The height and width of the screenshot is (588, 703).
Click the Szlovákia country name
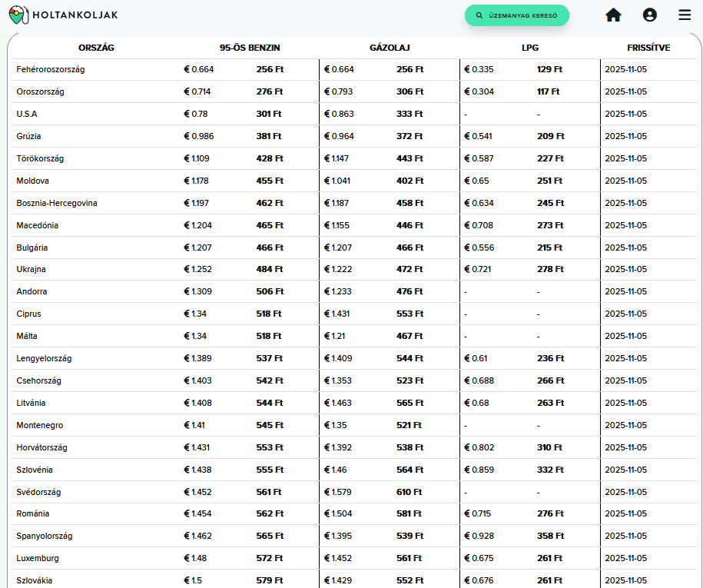tap(35, 580)
